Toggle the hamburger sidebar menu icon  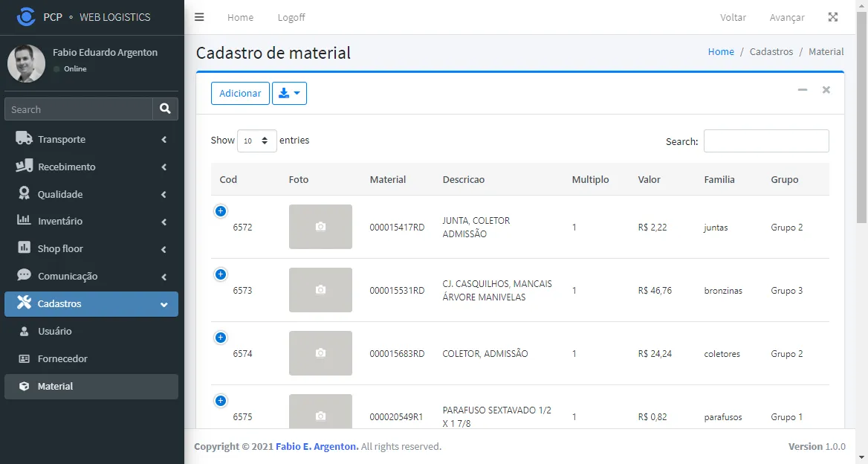199,17
